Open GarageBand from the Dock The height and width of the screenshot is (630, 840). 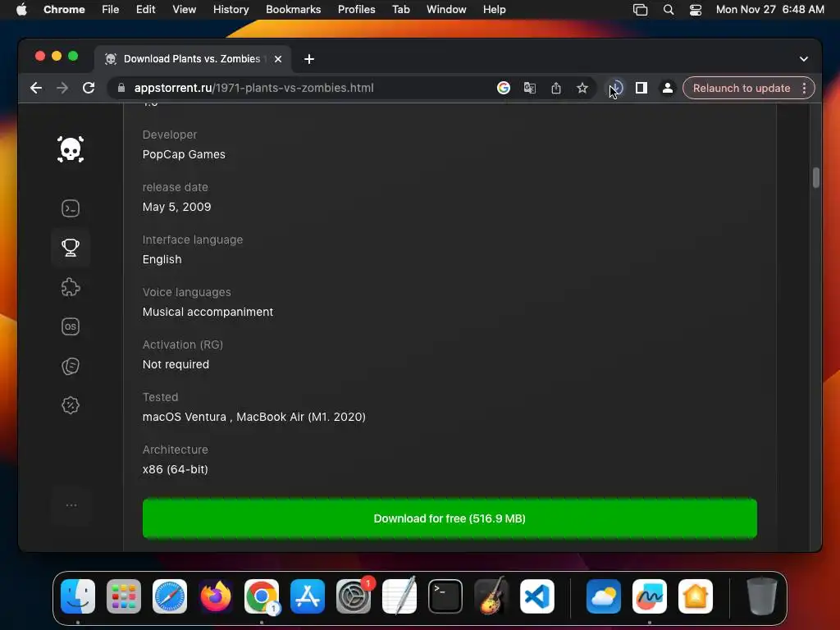pyautogui.click(x=491, y=596)
